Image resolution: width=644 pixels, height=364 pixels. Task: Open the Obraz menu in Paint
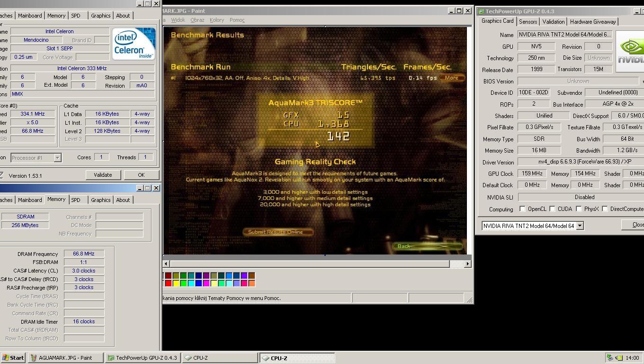coord(197,20)
